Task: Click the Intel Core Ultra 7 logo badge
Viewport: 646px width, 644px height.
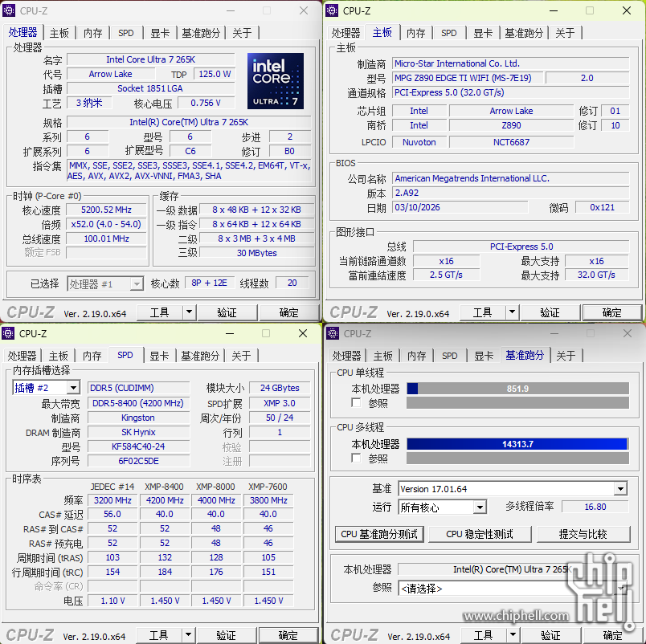Action: 275,80
